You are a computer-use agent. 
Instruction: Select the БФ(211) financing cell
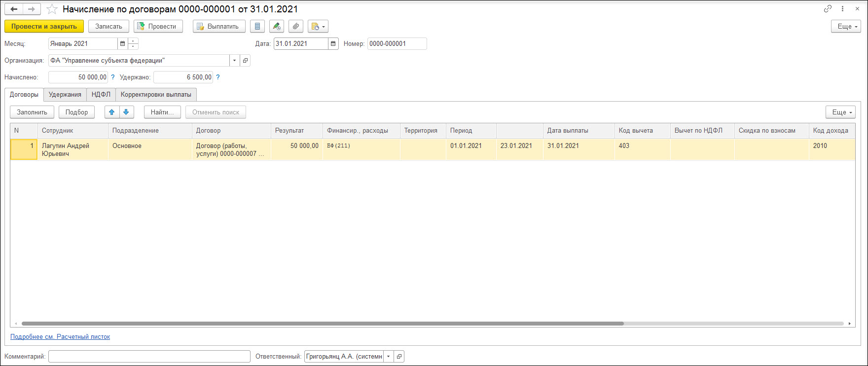pos(361,149)
